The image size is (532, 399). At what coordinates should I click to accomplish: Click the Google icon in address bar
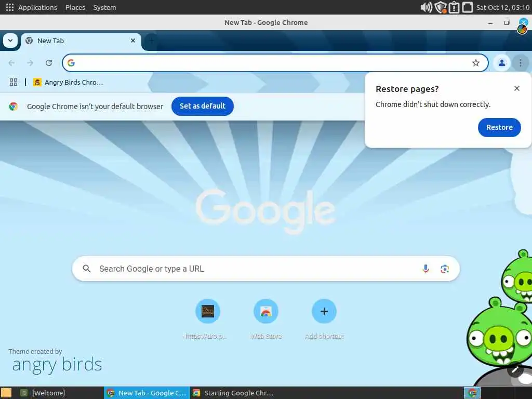(x=71, y=63)
